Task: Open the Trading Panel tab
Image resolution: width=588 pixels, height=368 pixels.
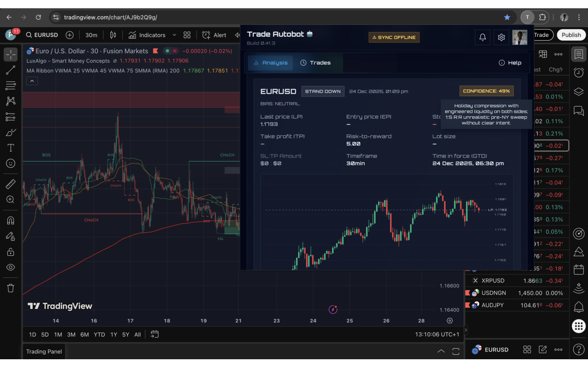Action: [x=44, y=351]
